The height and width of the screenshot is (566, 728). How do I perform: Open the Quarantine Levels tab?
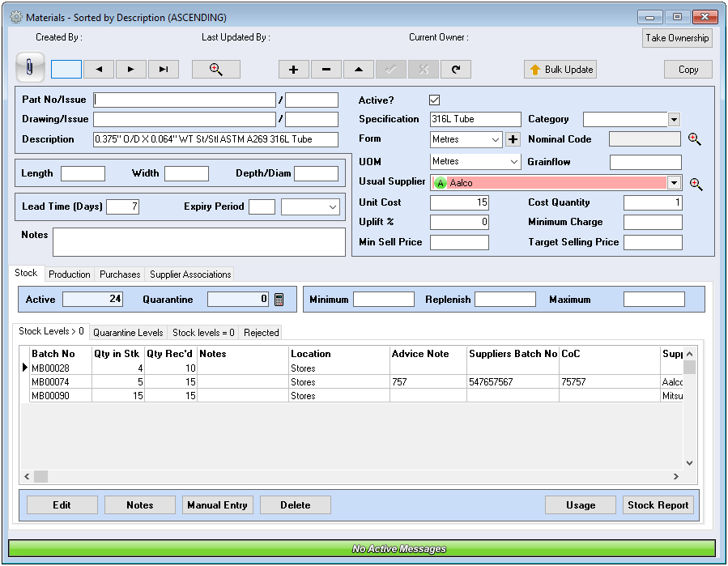click(128, 333)
